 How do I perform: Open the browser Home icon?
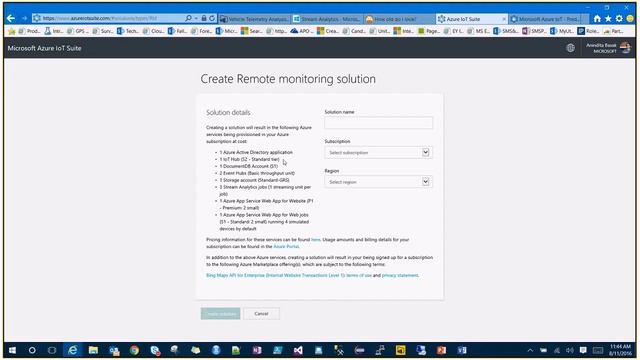(597, 19)
